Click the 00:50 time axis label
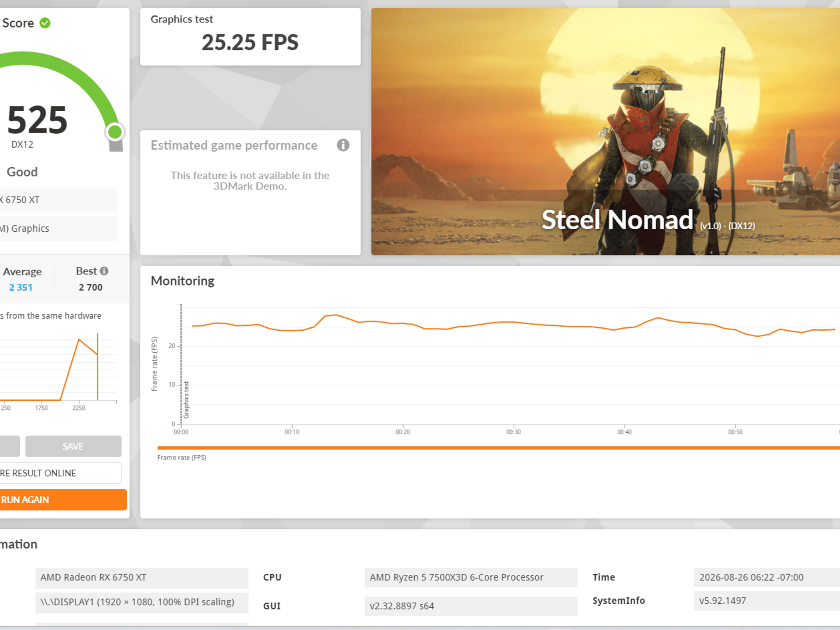 point(735,432)
